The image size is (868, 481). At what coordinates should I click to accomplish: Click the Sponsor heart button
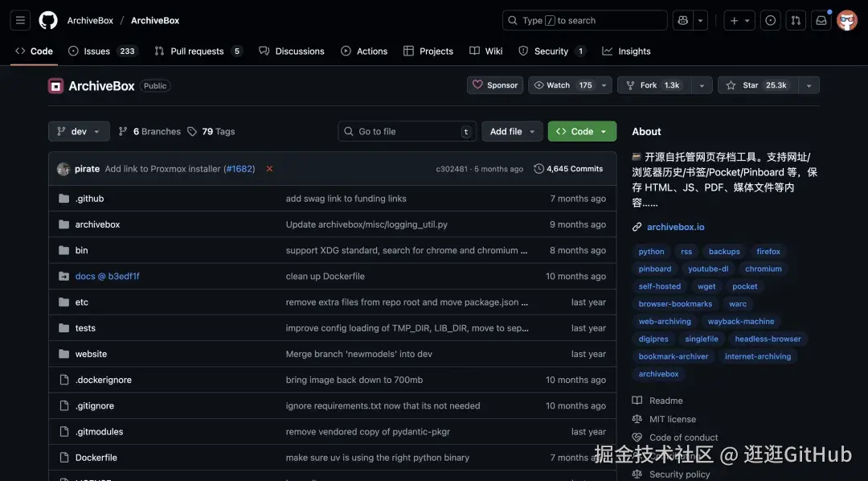point(494,84)
